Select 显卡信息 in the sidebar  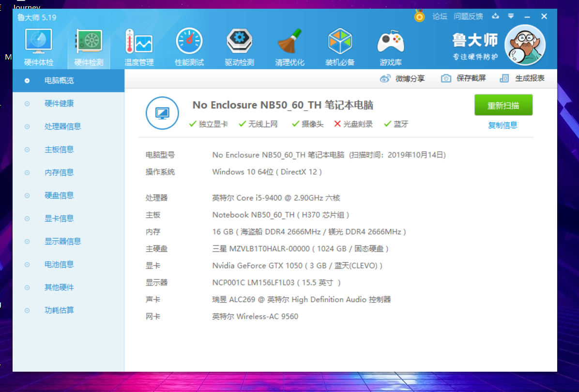tap(69, 219)
